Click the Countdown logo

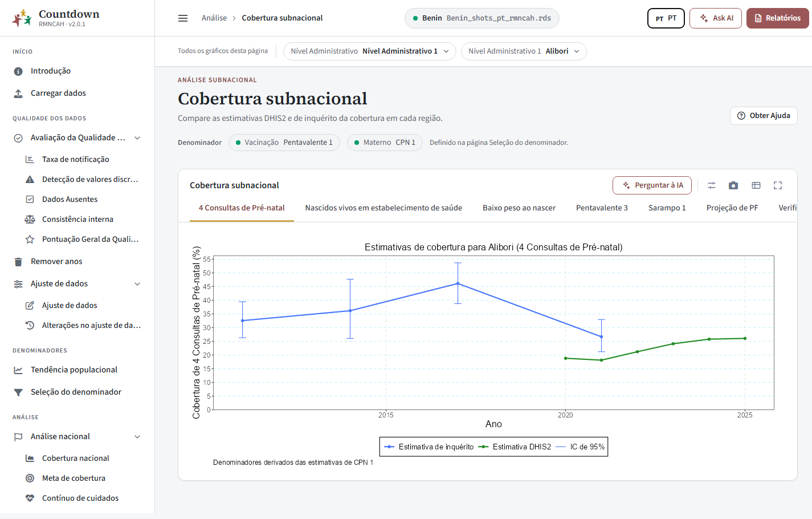click(22, 18)
